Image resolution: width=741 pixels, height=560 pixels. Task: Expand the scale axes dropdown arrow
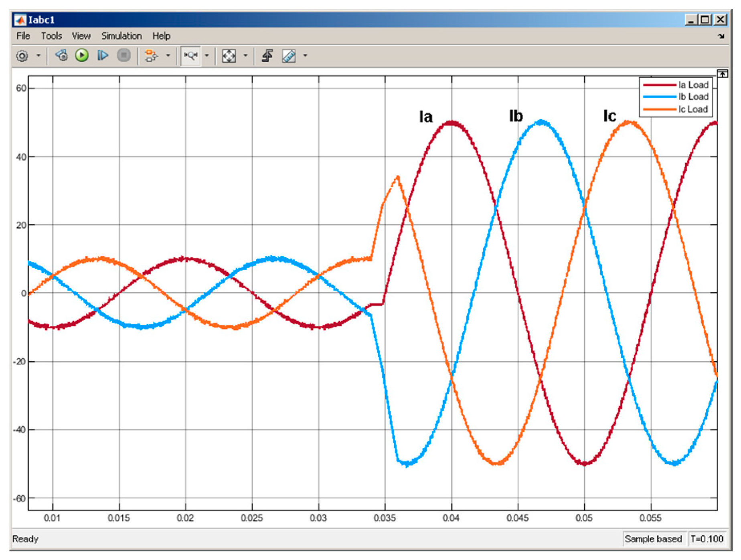(245, 56)
